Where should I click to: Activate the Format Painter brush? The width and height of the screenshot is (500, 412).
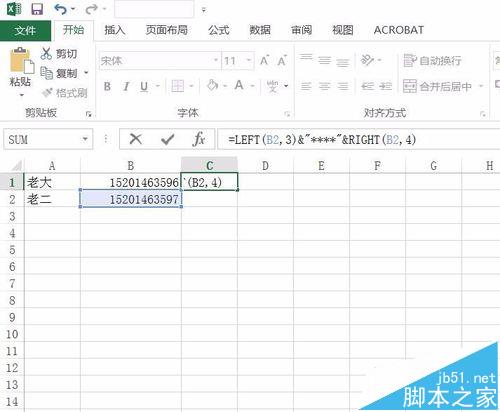tap(47, 92)
